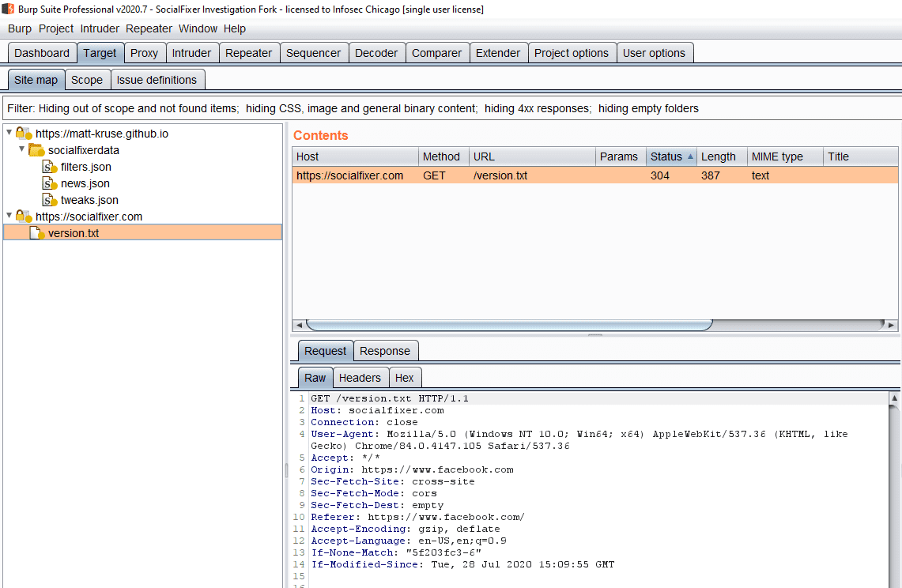Image resolution: width=902 pixels, height=588 pixels.
Task: Select the https://matt-kruse.github.io tree host
Action: (x=102, y=134)
